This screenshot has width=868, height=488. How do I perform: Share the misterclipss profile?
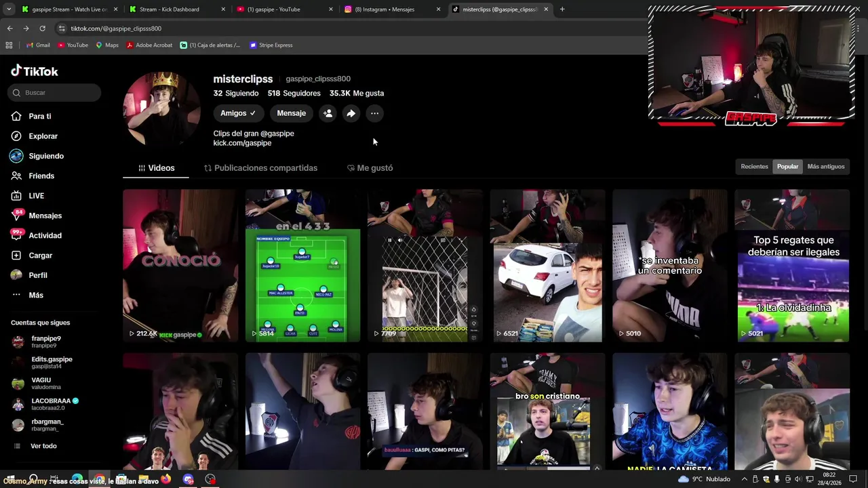pos(351,113)
